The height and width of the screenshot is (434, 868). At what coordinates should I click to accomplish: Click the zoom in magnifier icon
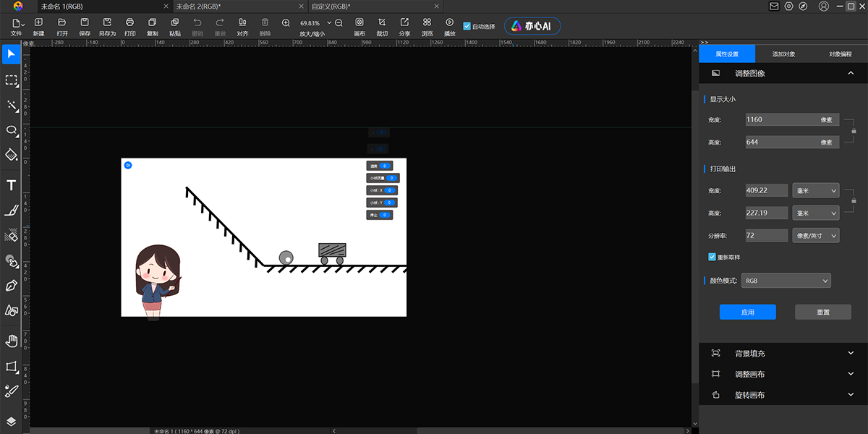coord(286,23)
